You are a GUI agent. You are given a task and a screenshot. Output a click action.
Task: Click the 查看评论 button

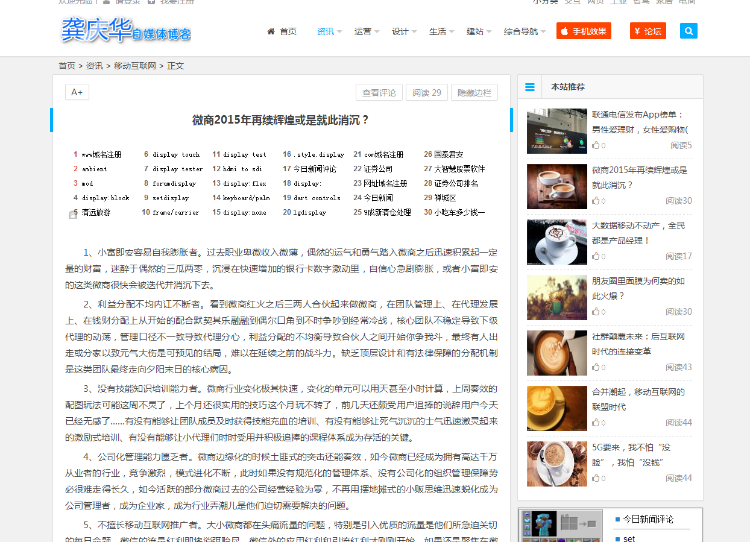tap(379, 93)
